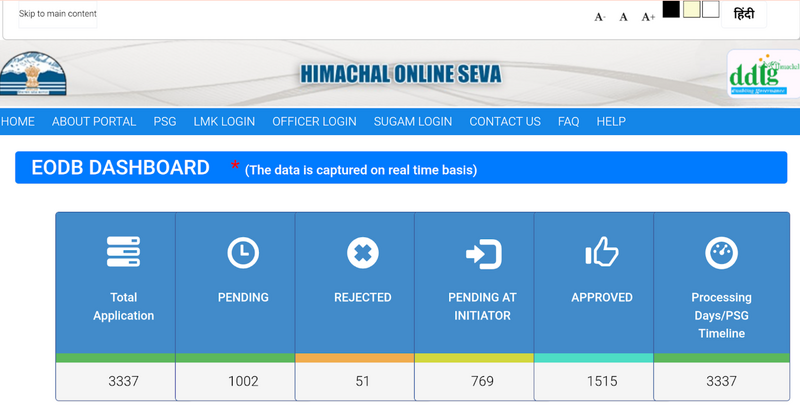Decrease font size with A- button
Screen dimensions: 800x419
coord(600,17)
